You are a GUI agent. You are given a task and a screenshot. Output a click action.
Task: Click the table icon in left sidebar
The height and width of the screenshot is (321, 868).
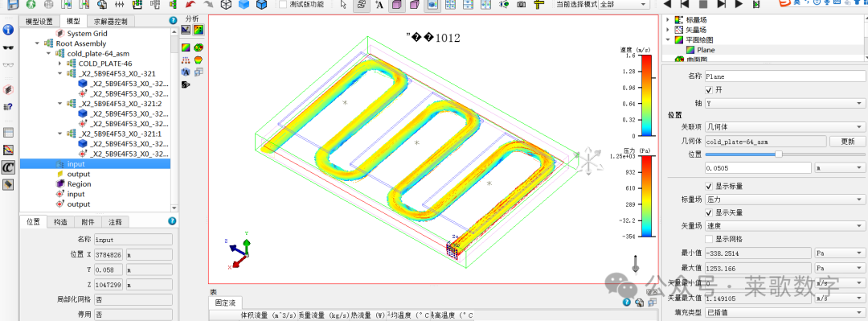(8, 133)
